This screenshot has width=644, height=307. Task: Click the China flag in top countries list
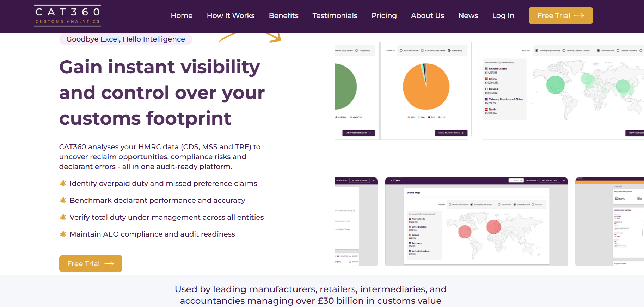(x=486, y=79)
